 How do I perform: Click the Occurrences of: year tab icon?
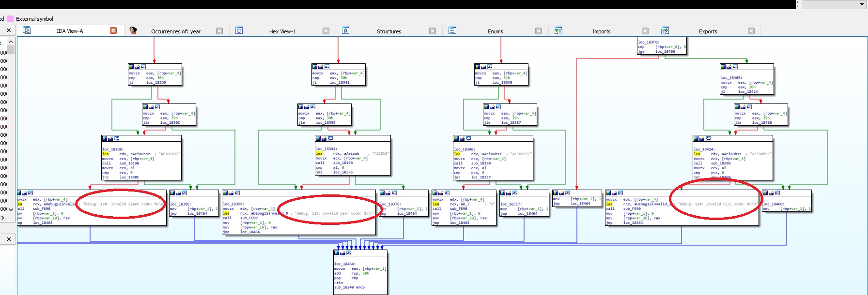133,30
